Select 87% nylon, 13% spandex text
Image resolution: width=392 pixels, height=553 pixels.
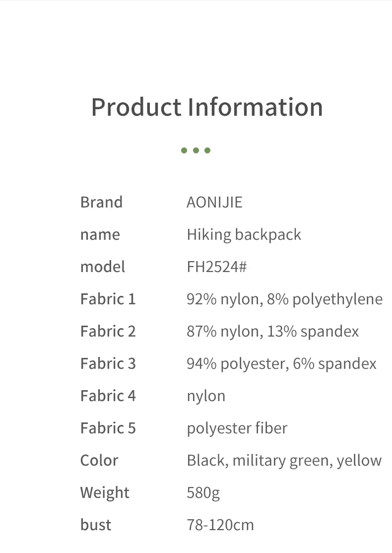[x=272, y=332]
